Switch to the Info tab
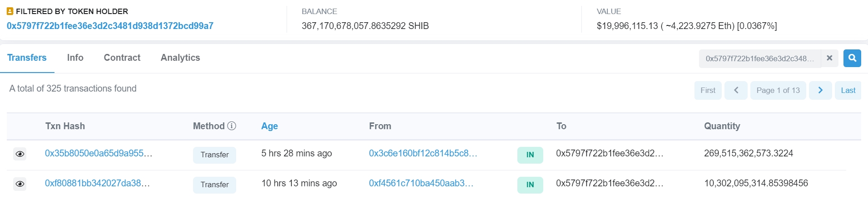 tap(75, 58)
